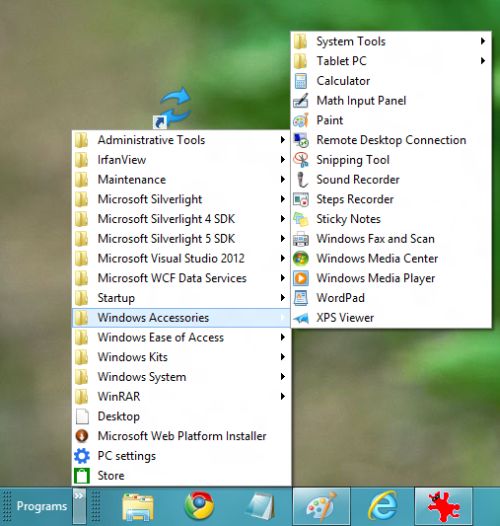Click the Calculator icon
This screenshot has height=526, width=500.
[301, 81]
